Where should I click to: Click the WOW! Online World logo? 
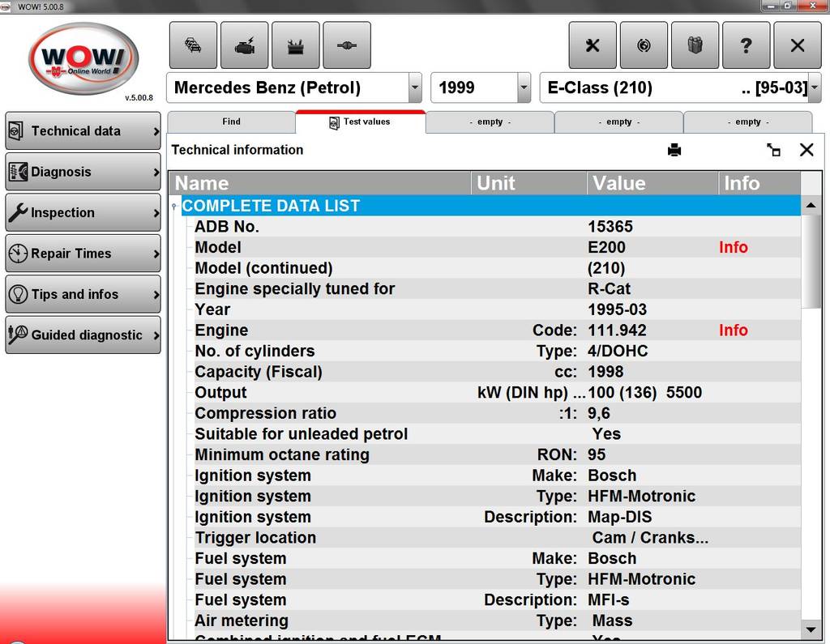point(83,59)
